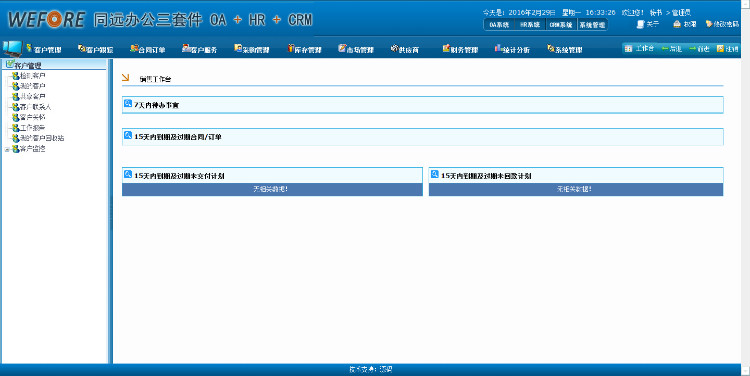The width and height of the screenshot is (750, 376).
Task: Open 客户联系人 in the sidebar tree
Action: point(35,107)
